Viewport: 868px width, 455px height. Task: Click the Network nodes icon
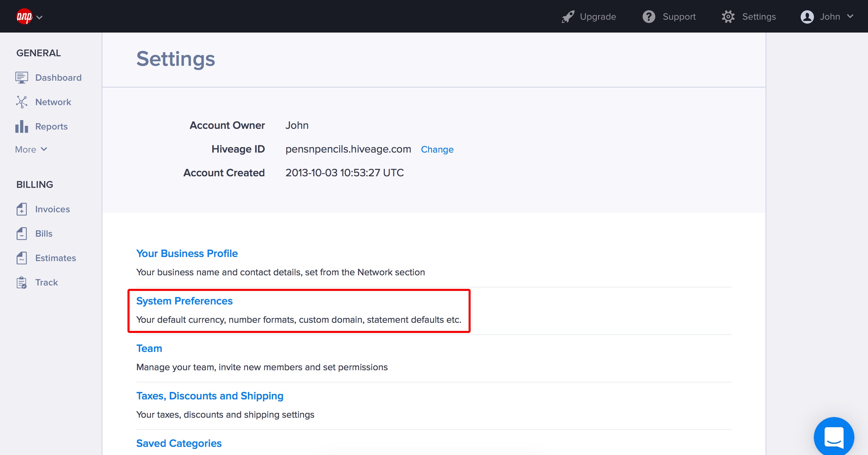point(21,102)
